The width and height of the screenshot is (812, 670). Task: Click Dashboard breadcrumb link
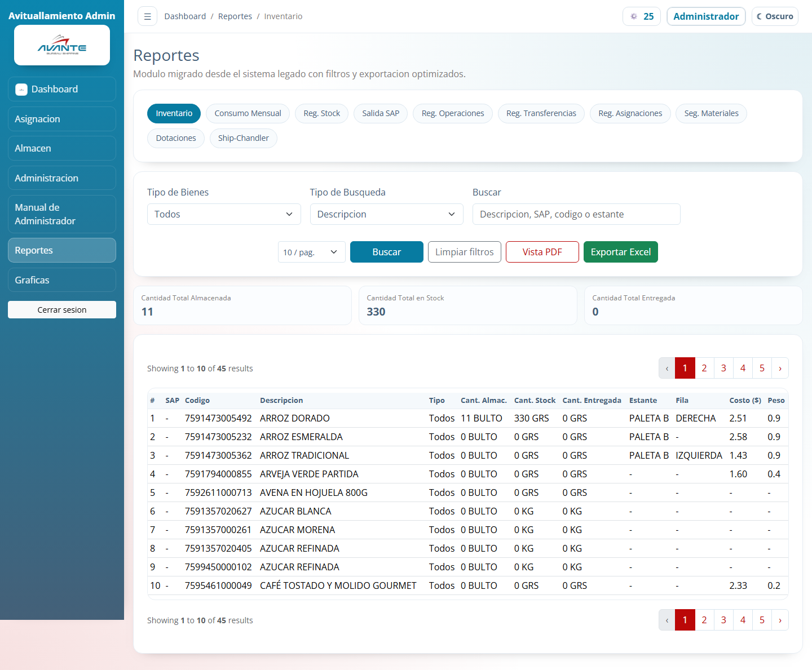tap(185, 16)
